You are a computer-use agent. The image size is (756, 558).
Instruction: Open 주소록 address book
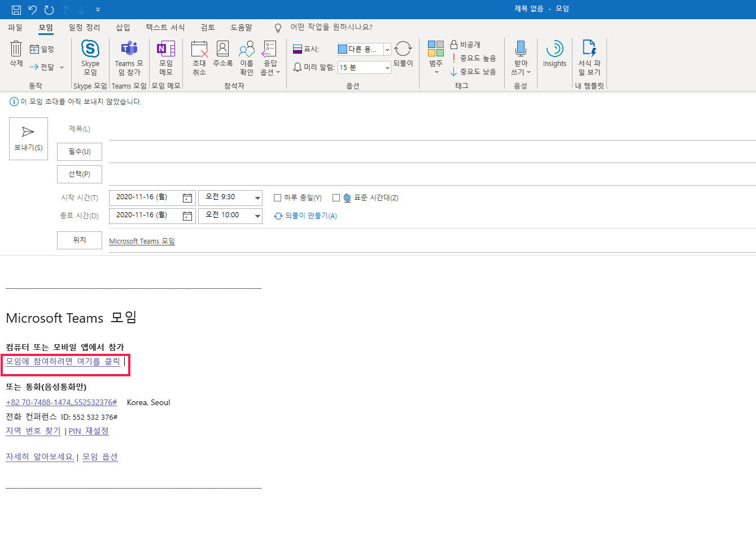(x=223, y=54)
